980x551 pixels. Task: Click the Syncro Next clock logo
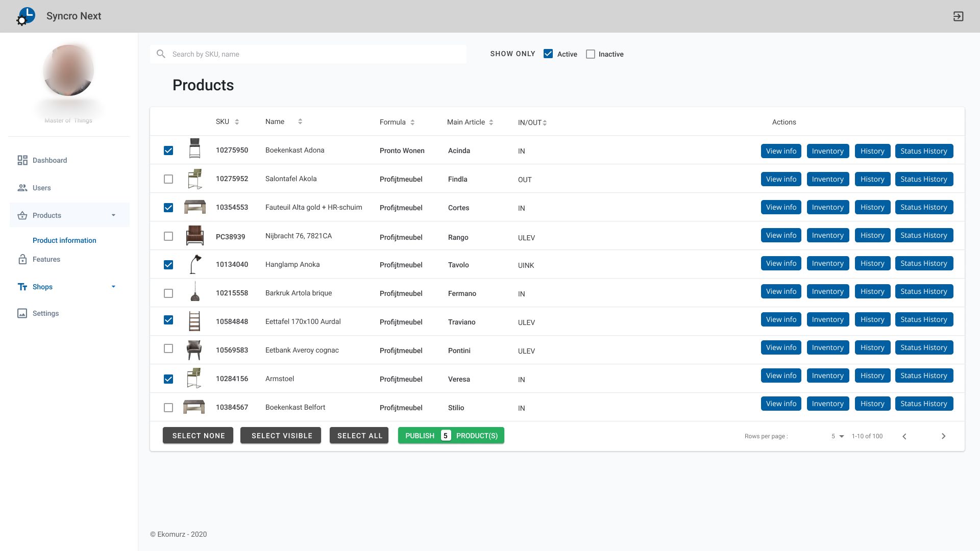26,16
